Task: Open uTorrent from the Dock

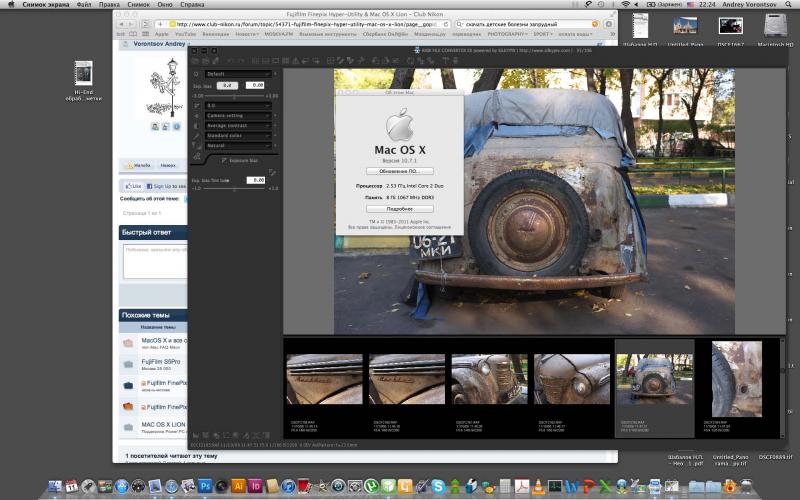Action: point(371,486)
